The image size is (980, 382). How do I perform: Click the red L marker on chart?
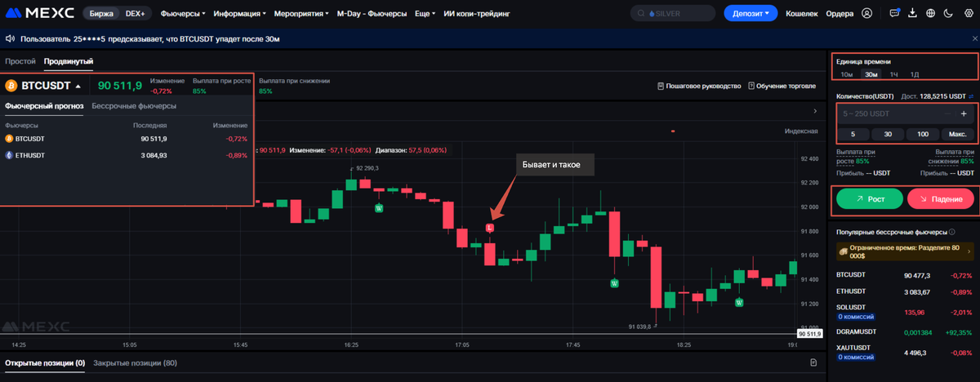(x=489, y=229)
